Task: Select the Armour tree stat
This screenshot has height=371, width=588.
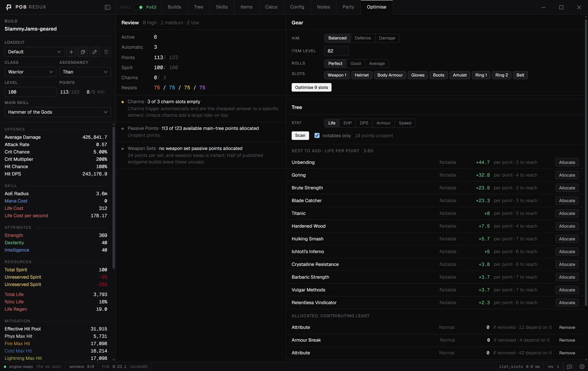Action: (383, 123)
